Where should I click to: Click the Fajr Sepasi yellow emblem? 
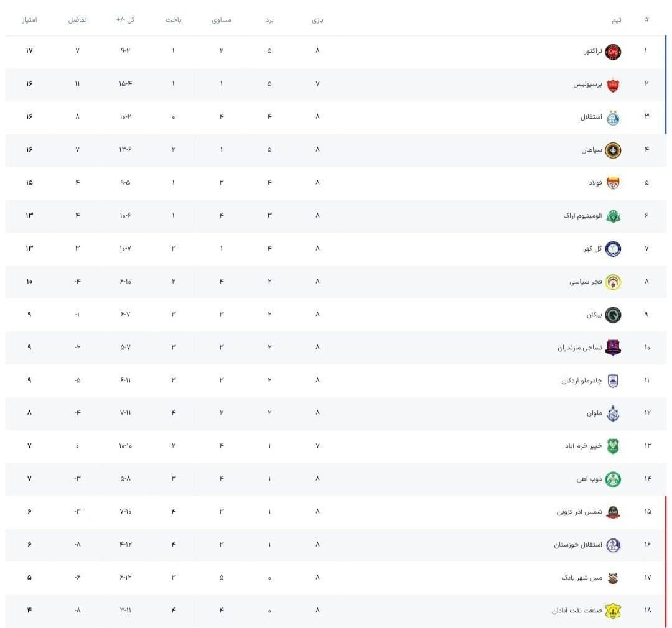pyautogui.click(x=613, y=282)
